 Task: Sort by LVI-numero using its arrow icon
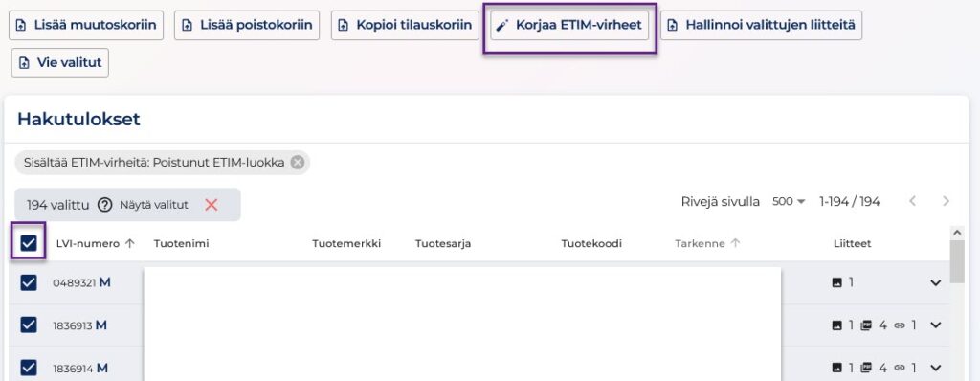tap(129, 244)
